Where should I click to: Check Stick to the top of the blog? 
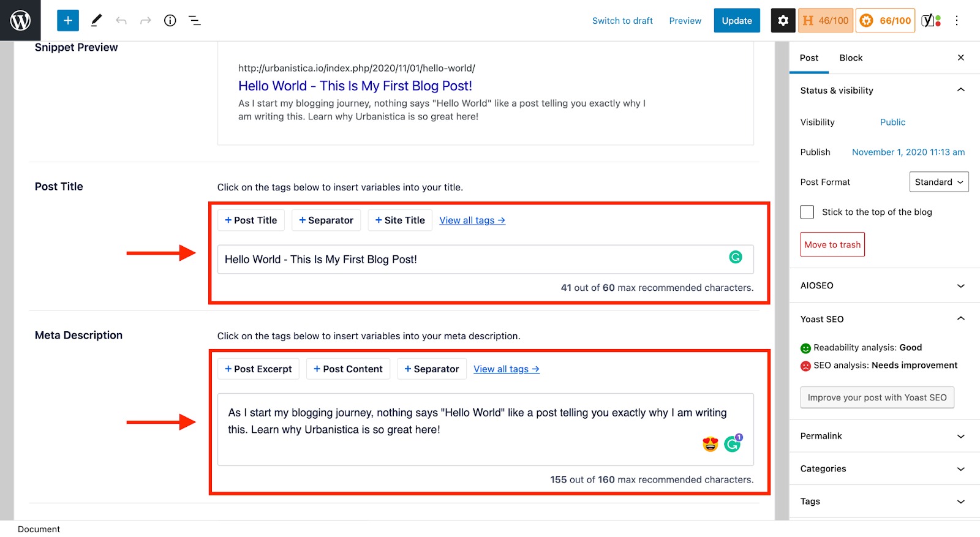tap(807, 212)
